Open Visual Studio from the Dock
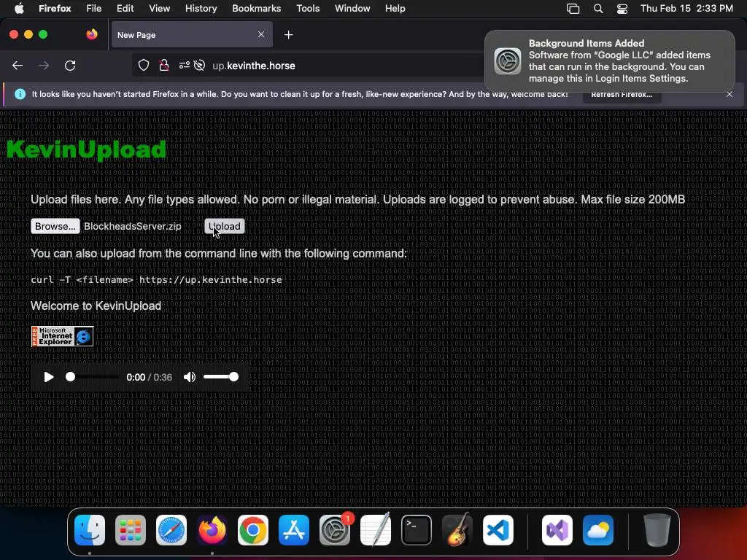Image resolution: width=747 pixels, height=560 pixels. click(x=557, y=530)
